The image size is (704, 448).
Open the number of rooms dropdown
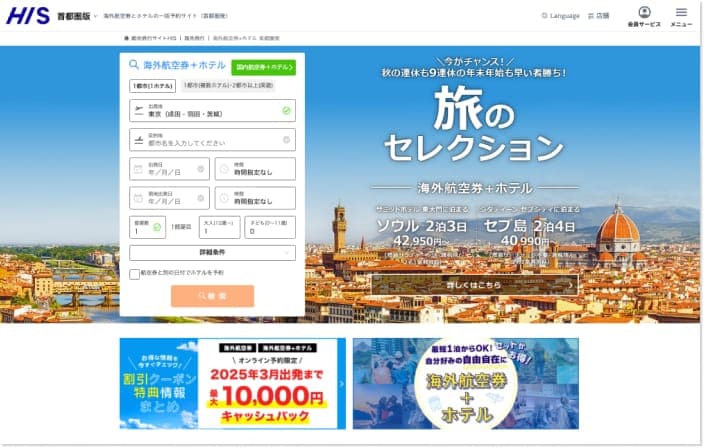point(148,227)
